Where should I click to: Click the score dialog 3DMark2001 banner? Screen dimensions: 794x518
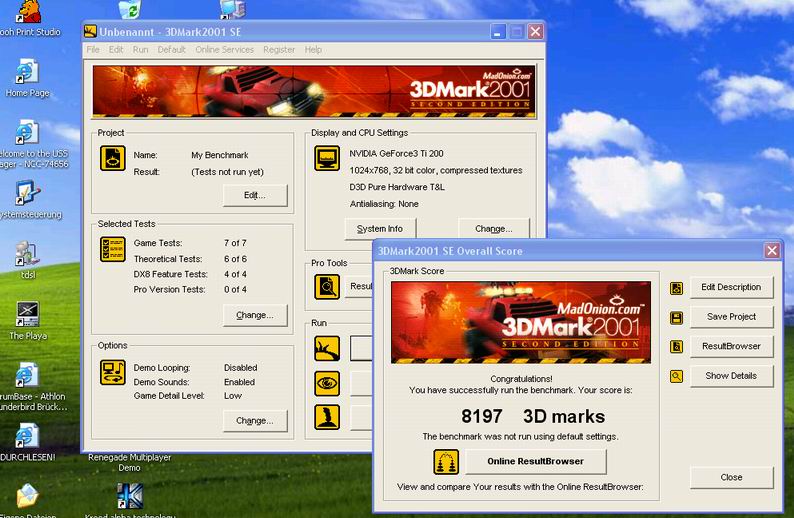click(x=521, y=323)
